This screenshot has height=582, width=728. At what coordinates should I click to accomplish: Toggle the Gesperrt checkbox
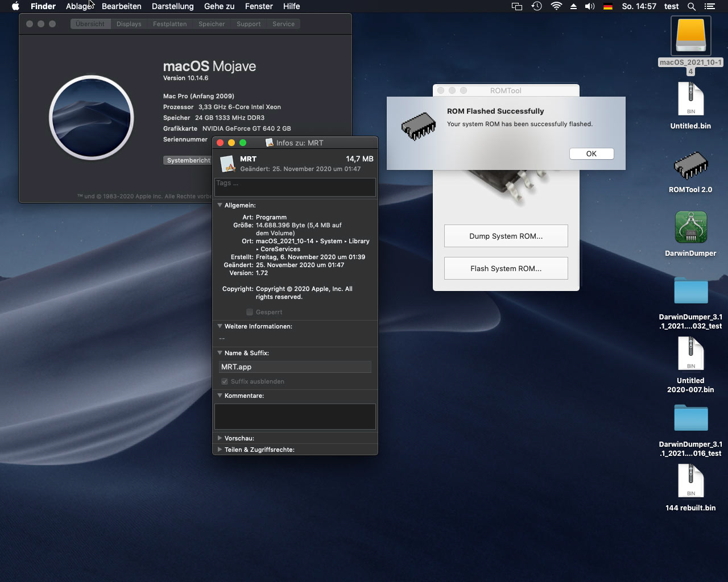(x=249, y=312)
